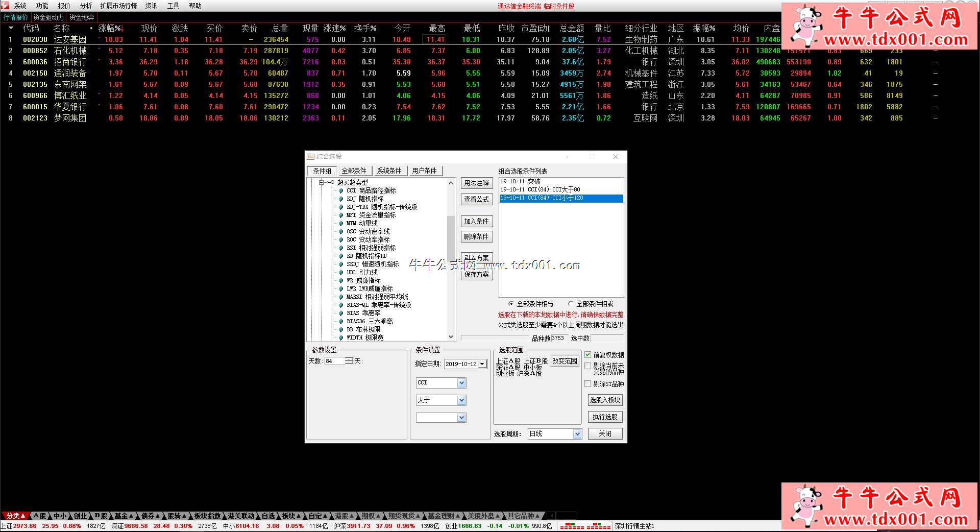This screenshot has height=532, width=980.
Task: Click the 执行选股 button
Action: [x=605, y=417]
